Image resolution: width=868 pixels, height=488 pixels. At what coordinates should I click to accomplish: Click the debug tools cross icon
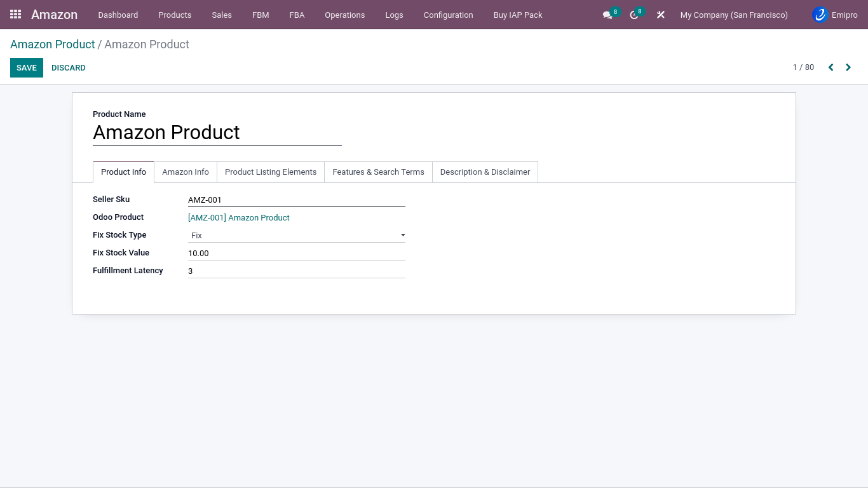661,15
